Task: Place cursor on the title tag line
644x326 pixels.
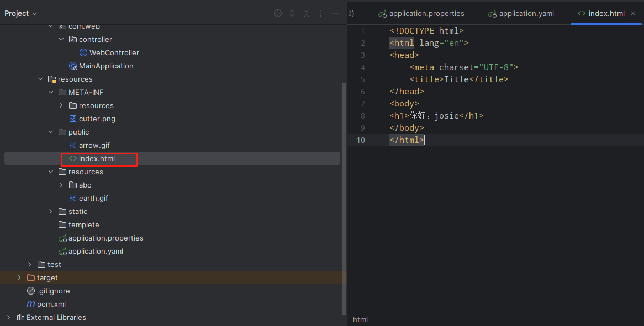Action: pos(459,79)
